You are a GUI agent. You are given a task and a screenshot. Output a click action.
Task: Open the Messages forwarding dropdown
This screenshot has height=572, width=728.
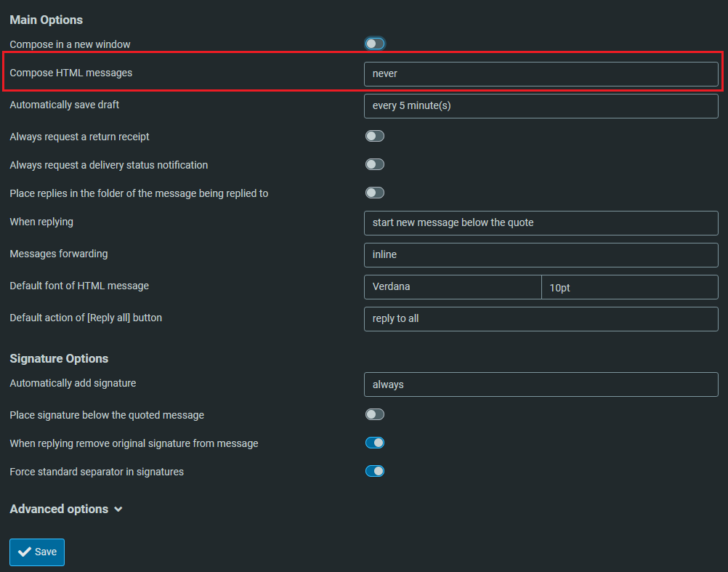click(541, 254)
